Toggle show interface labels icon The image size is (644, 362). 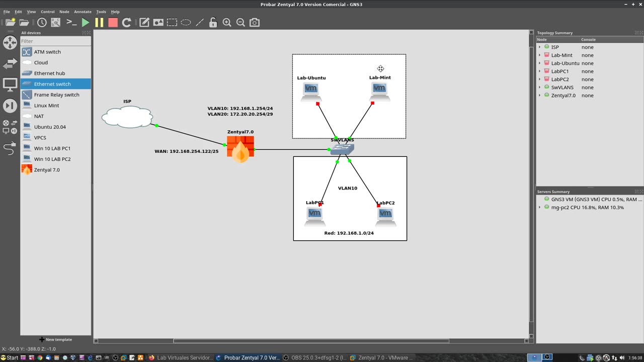[56, 22]
